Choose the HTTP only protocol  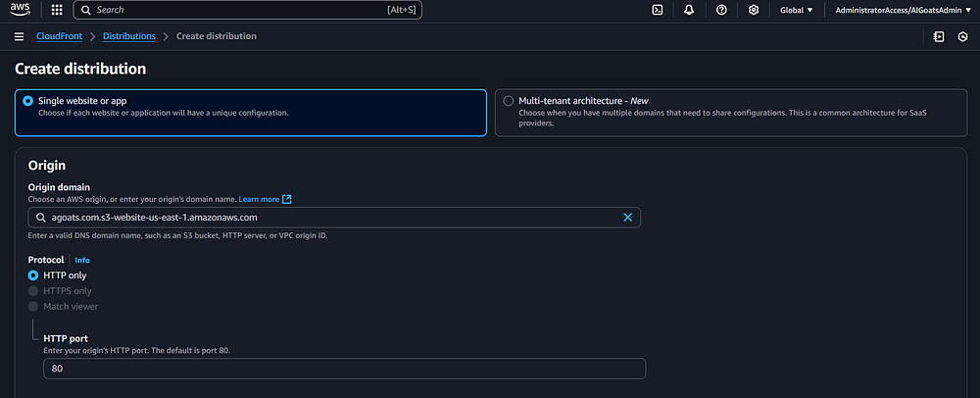tap(33, 275)
